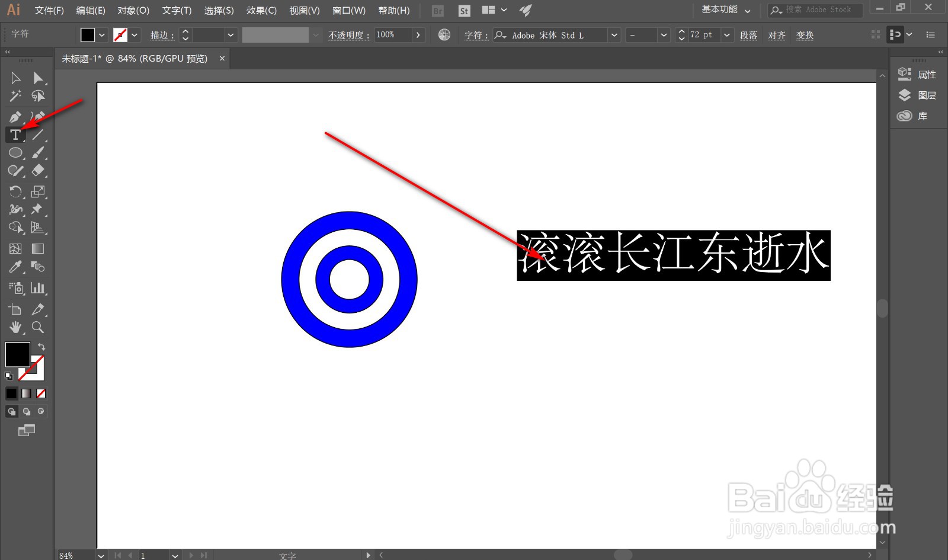This screenshot has width=948, height=560.
Task: Select the Shaper tool
Action: pyautogui.click(x=15, y=171)
